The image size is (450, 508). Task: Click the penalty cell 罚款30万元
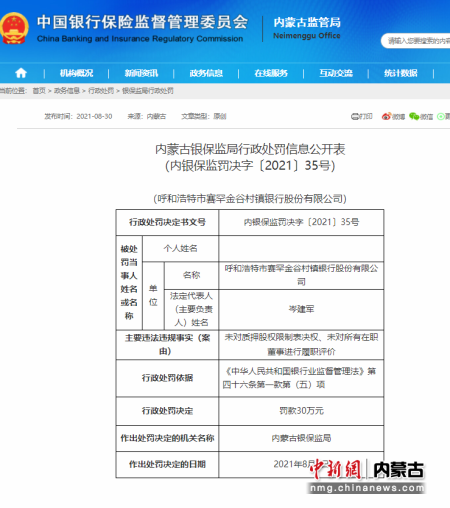click(301, 411)
